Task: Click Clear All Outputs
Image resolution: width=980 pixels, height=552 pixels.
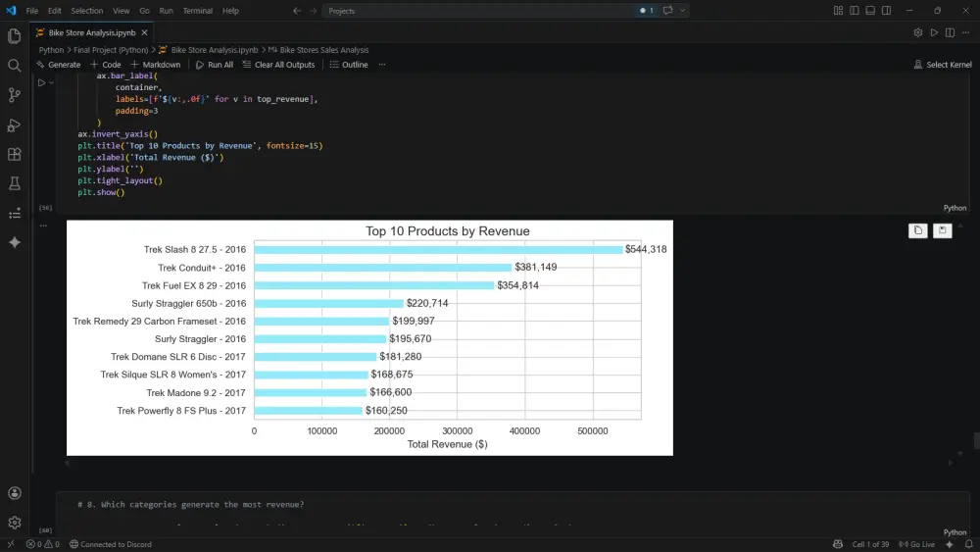Action: coord(278,65)
